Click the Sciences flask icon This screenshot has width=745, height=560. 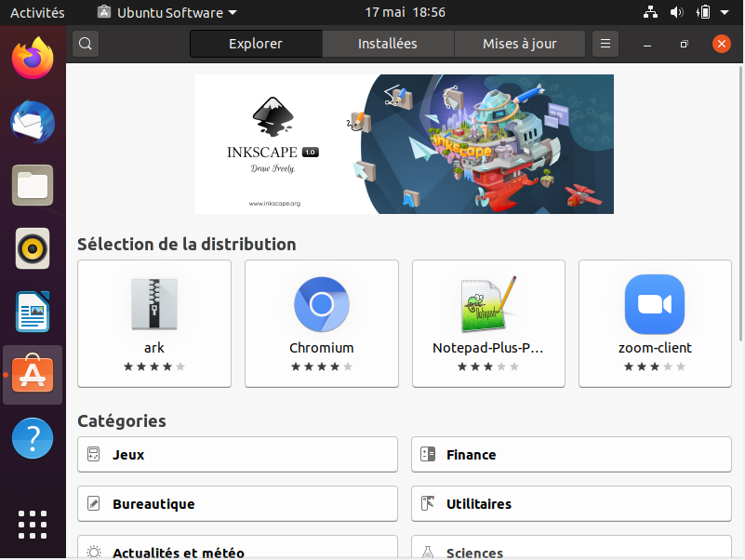(428, 553)
